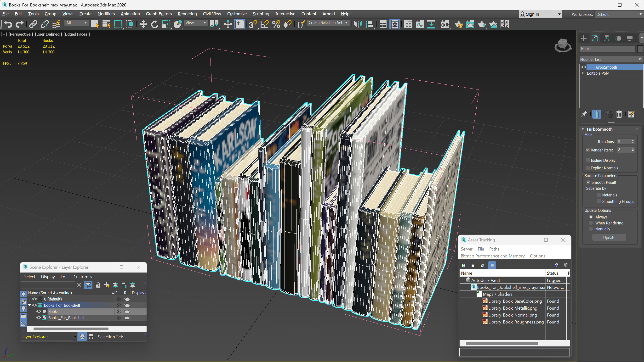Check Separate by Smoothing Groups
Viewport: 644px width, 362px height.
click(599, 201)
